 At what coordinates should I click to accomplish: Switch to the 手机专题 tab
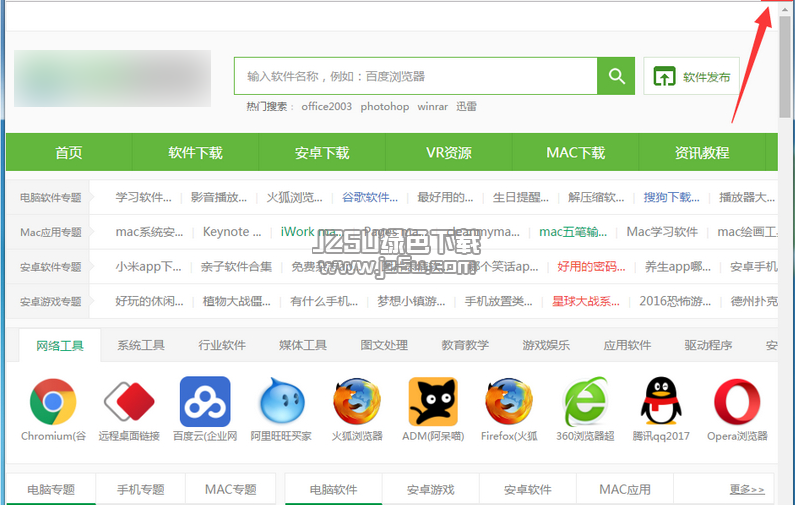[x=140, y=489]
